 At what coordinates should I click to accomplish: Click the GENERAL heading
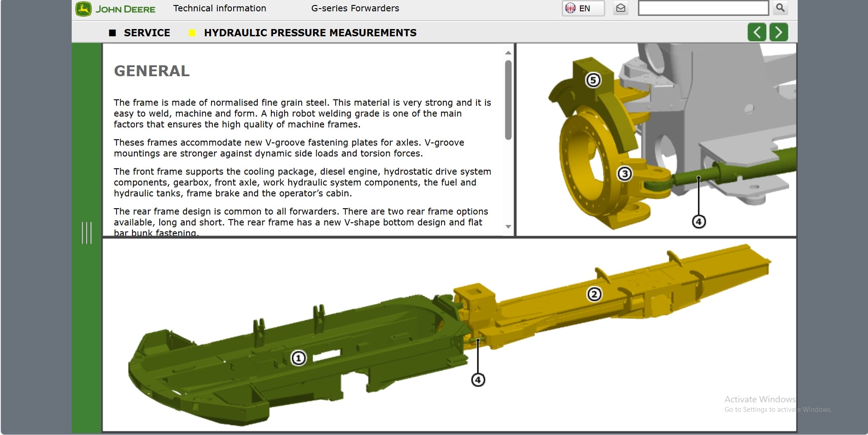click(152, 71)
